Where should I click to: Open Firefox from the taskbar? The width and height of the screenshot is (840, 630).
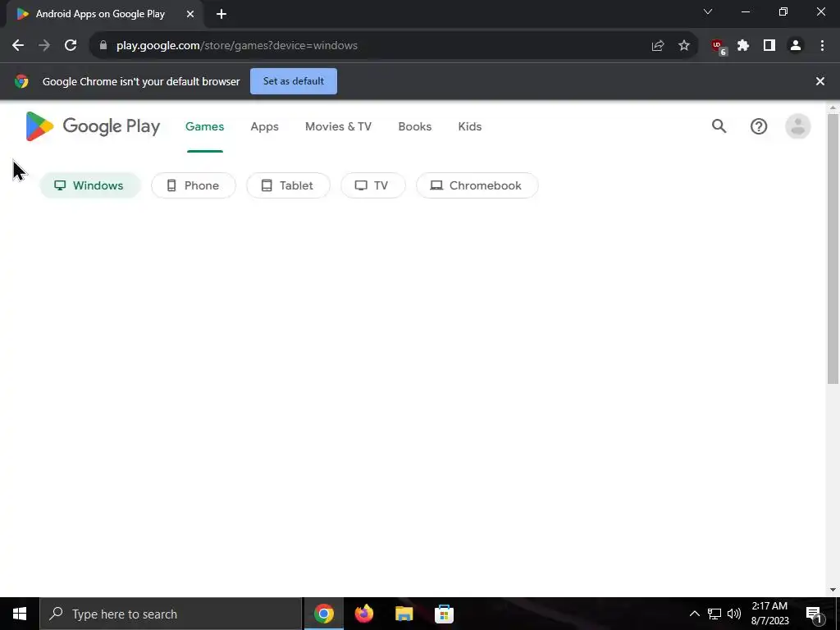coord(363,614)
